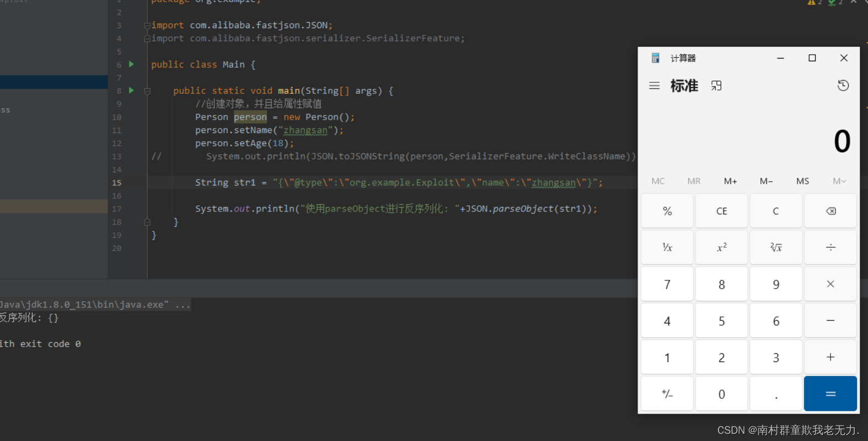The width and height of the screenshot is (868, 441).
Task: Click the decimal point key
Action: (x=776, y=394)
